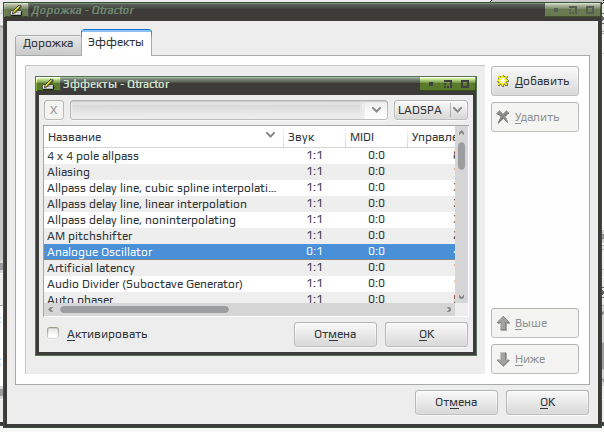Select the Auto phaser plugin
This screenshot has height=432, width=604.
249,298
